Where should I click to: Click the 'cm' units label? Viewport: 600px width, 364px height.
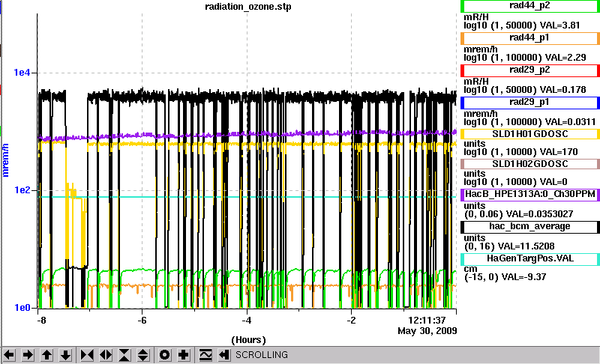click(x=470, y=269)
